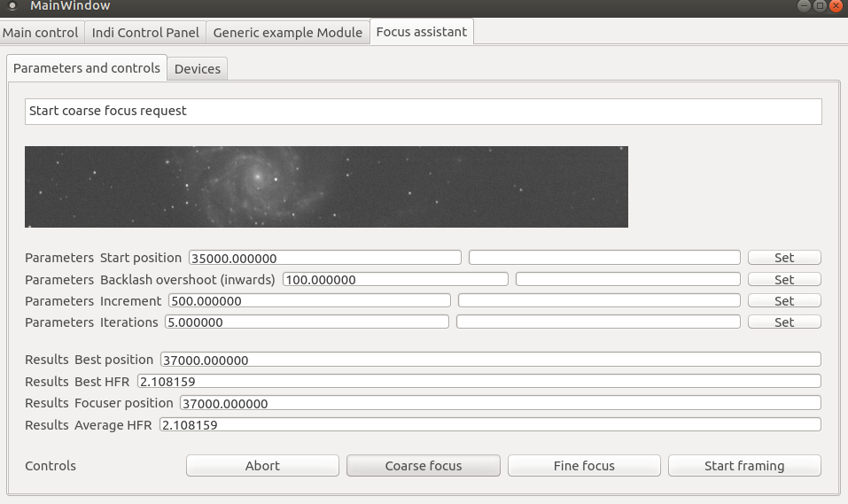Click the 'Results Average HFR' label
Viewport: 848px width, 504px height.
tap(88, 425)
